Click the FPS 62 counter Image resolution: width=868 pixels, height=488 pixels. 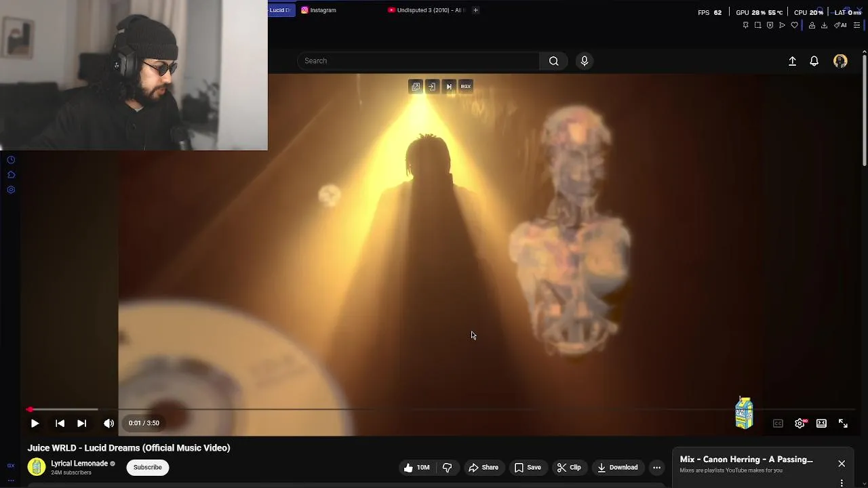click(709, 12)
